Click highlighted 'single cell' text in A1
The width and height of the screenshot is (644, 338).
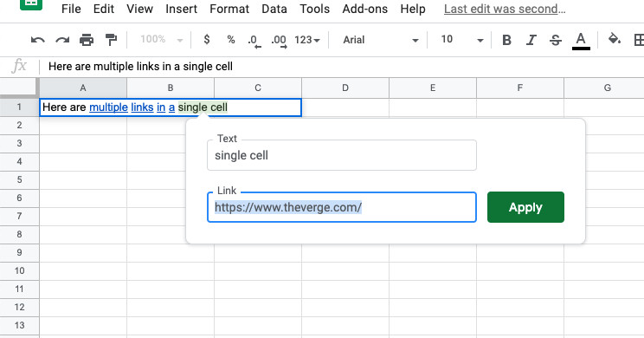[x=203, y=107]
